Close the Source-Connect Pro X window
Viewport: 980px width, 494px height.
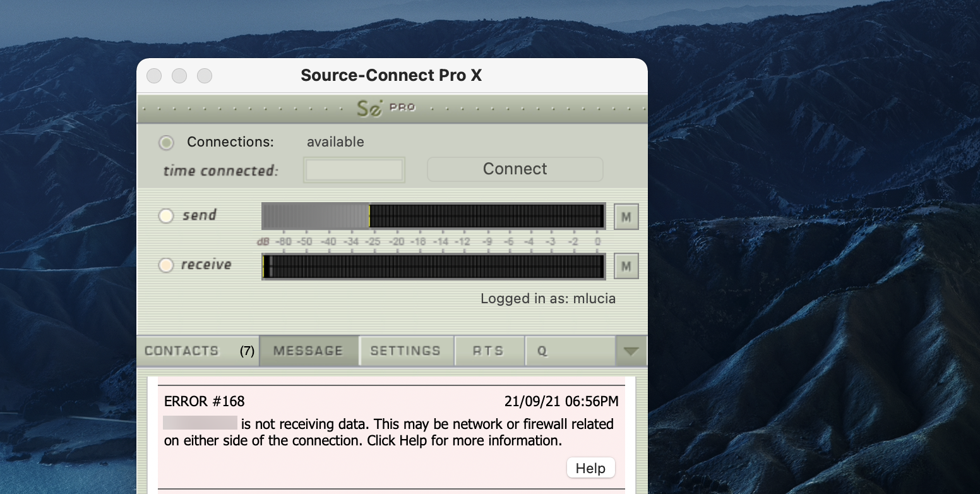[x=154, y=76]
